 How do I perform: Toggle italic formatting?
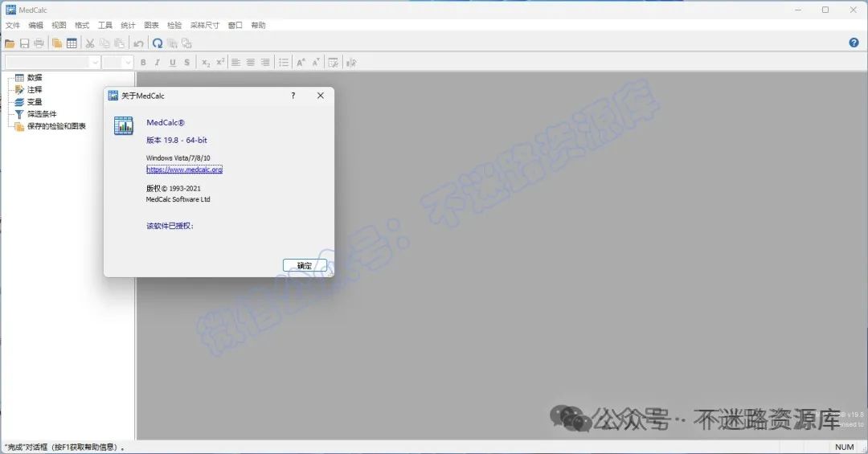pos(158,63)
